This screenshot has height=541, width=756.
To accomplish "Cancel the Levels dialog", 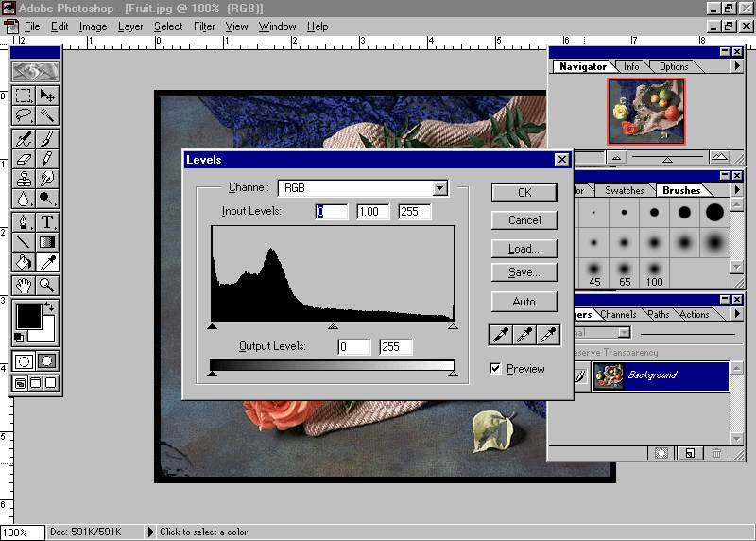I will pos(524,220).
